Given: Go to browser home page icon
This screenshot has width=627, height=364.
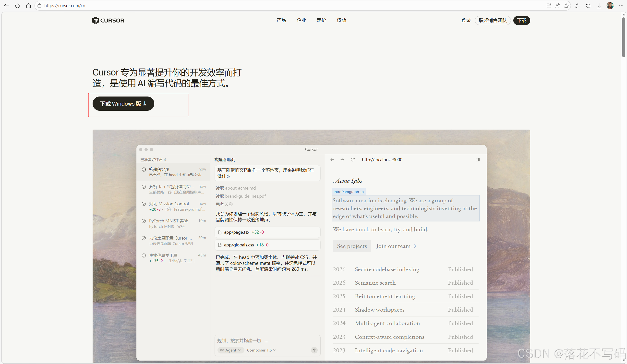Looking at the screenshot, I should tap(28, 6).
